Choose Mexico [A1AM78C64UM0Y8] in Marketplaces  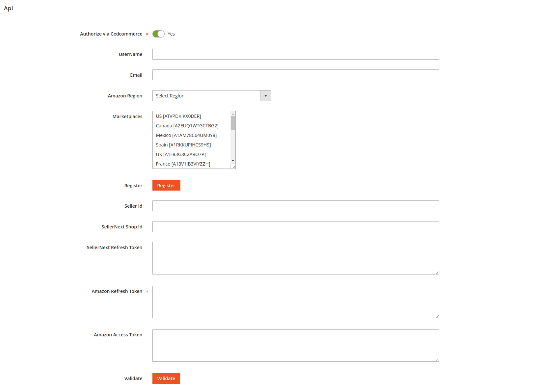[x=192, y=135]
